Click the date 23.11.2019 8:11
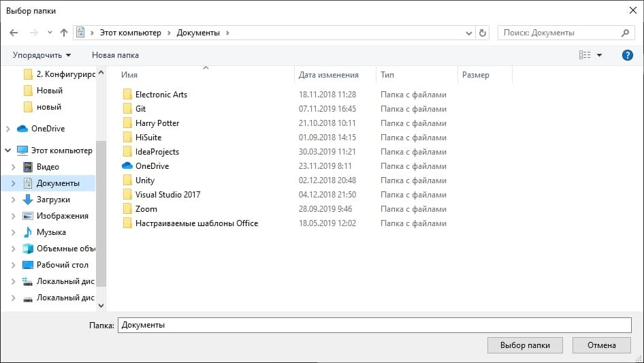 325,166
